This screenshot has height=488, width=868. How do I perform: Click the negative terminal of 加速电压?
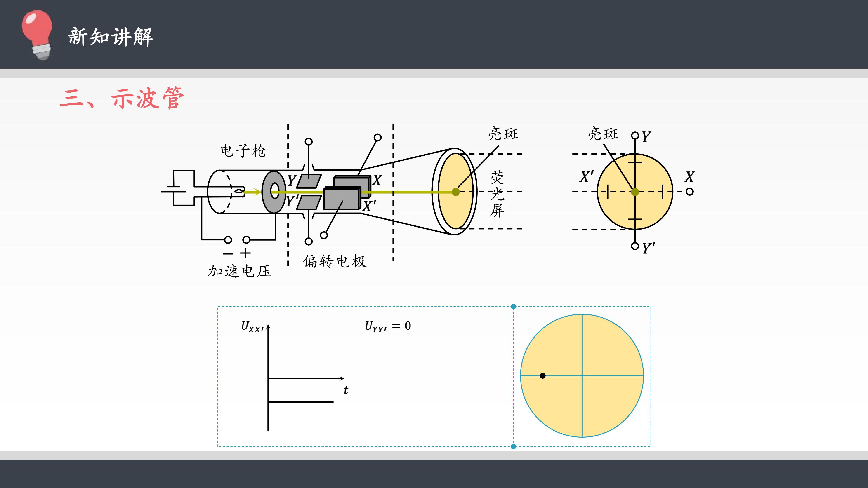tap(228, 240)
